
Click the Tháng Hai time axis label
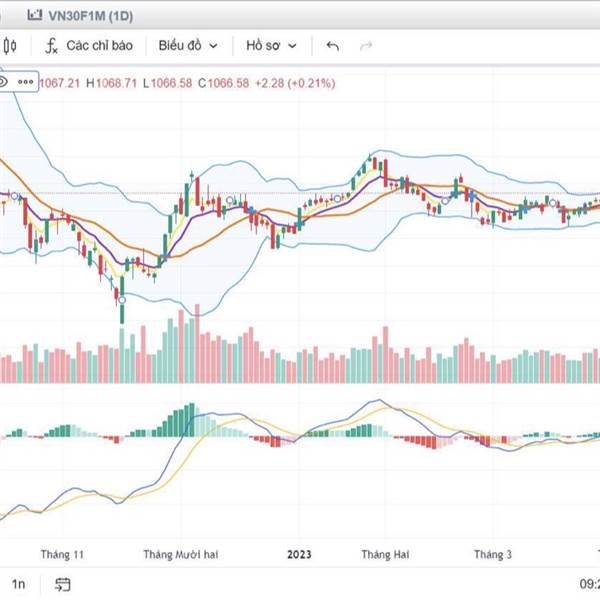pos(385,553)
